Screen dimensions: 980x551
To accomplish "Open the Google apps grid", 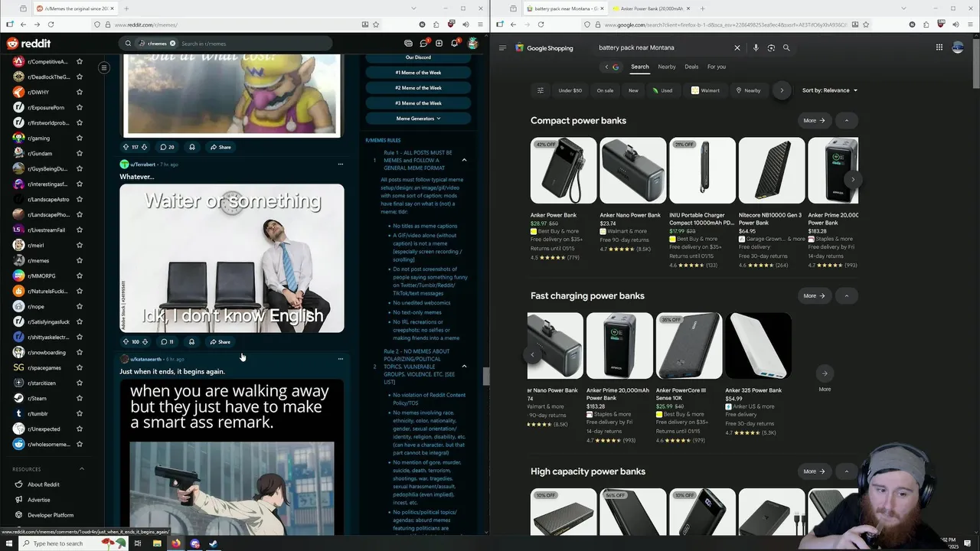I will [x=939, y=47].
